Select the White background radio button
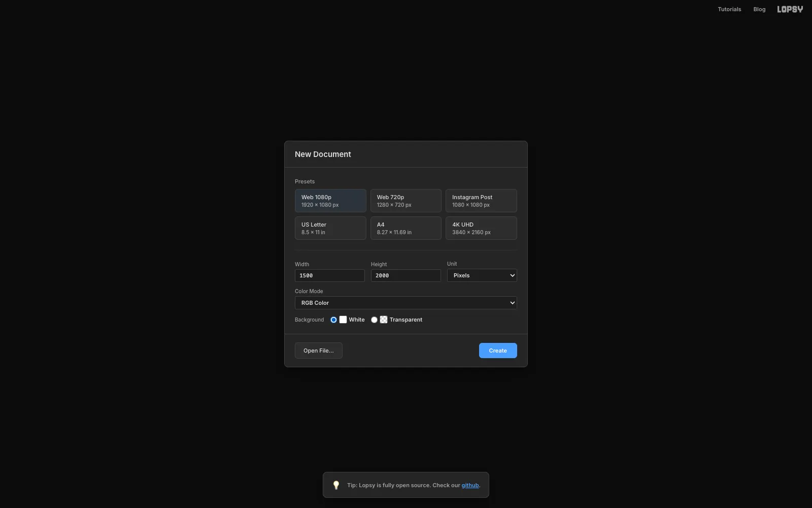Screen dimensions: 812x508 (333, 320)
